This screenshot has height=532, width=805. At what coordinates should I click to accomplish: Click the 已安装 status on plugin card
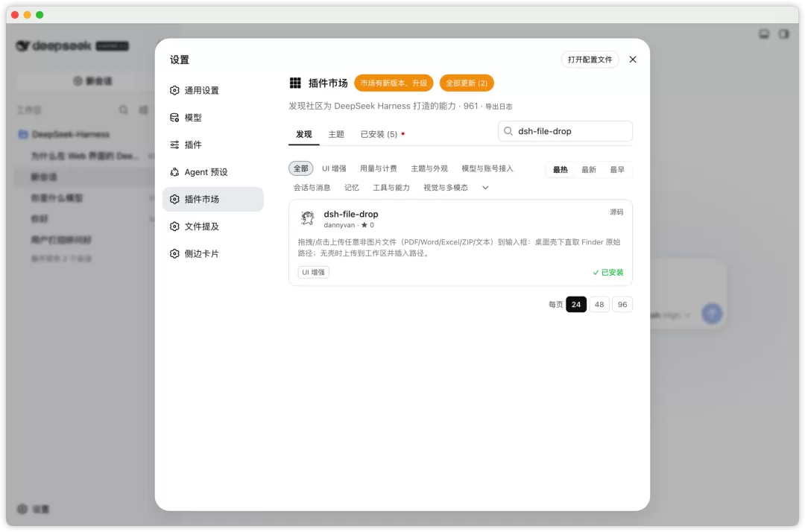(x=608, y=273)
